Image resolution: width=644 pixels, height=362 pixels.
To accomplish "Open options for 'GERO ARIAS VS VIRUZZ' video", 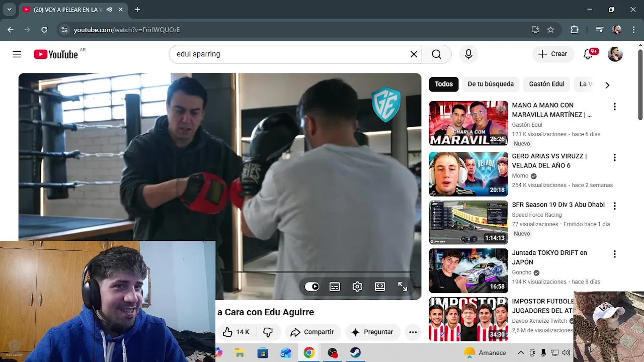I will click(614, 157).
